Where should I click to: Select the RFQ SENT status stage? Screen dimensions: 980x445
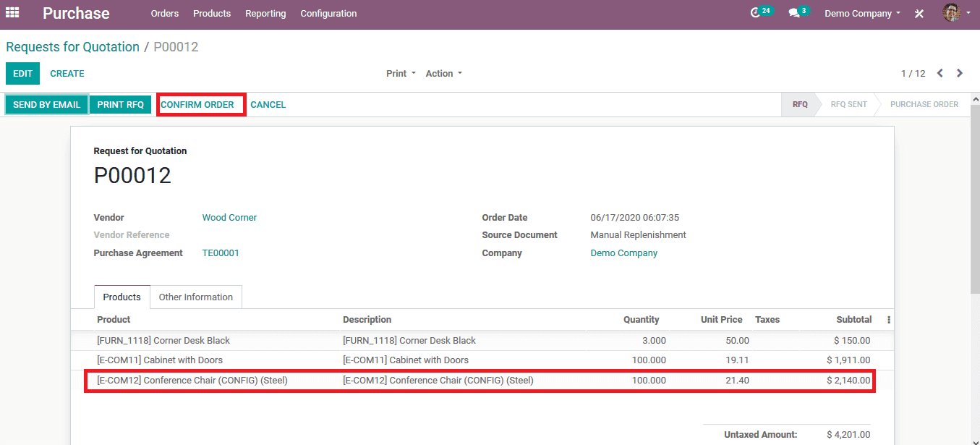[848, 105]
